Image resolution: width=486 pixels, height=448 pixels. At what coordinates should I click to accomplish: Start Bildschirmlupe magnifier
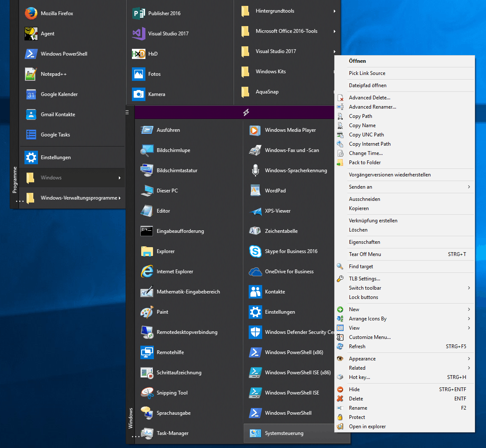189,150
